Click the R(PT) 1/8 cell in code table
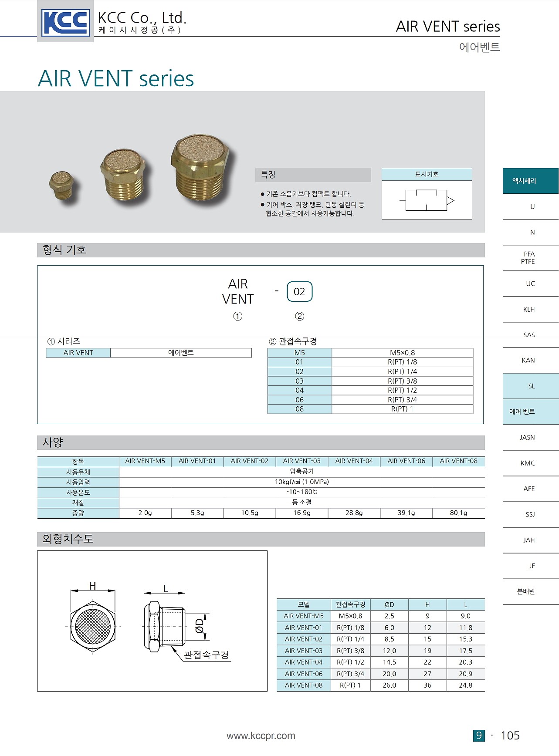559x756 pixels. pos(402,362)
